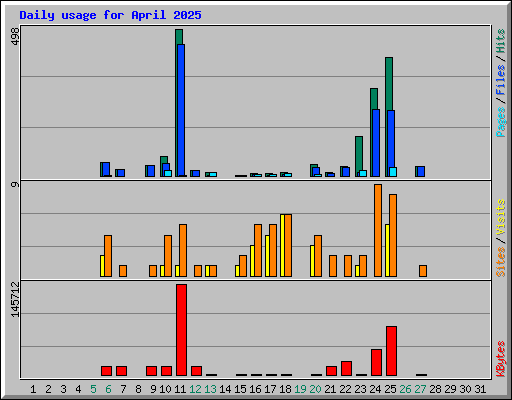Click day label 15 on the x-axis
This screenshot has width=512, height=400.
240,389
